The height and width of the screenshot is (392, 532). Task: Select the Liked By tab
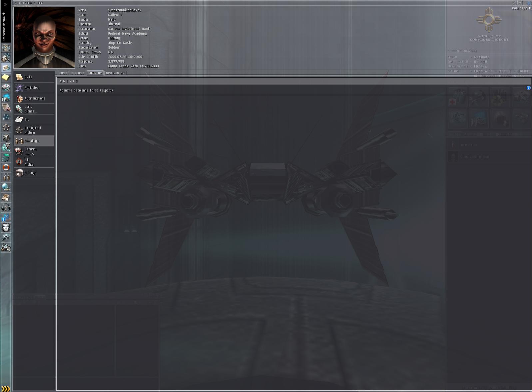tap(95, 73)
